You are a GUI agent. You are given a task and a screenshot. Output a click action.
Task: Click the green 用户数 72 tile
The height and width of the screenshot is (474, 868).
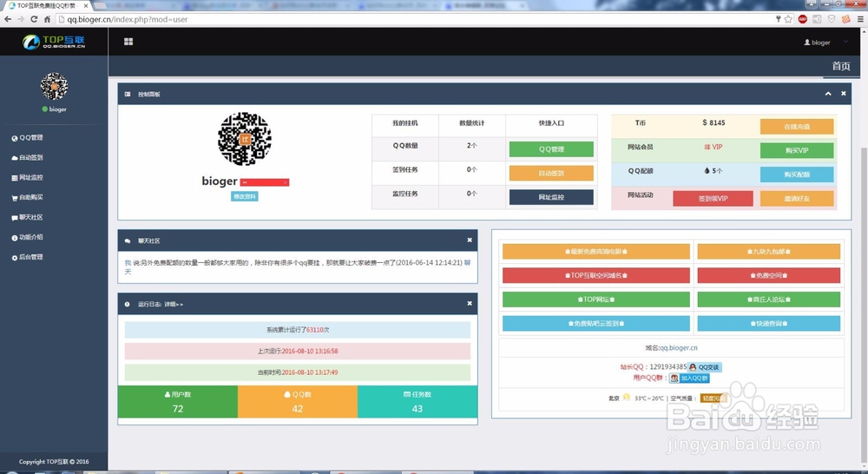coord(178,402)
